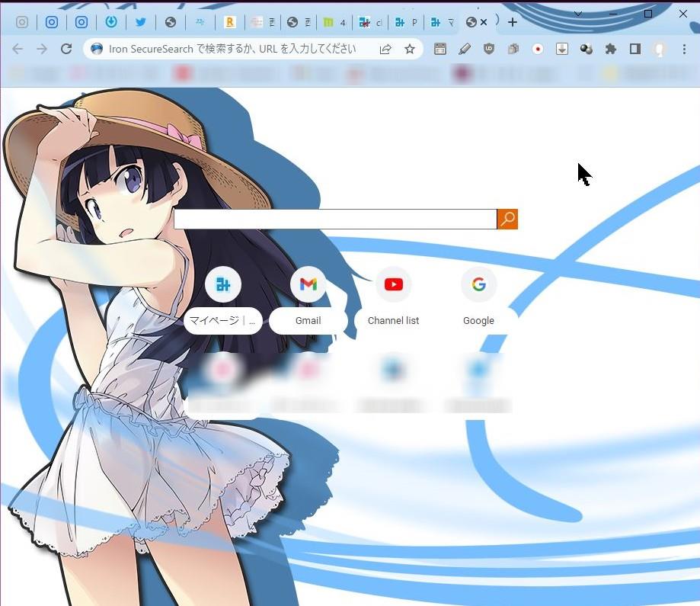This screenshot has height=606, width=700.
Task: Switch to the Twitter bird tab
Action: coord(141,22)
